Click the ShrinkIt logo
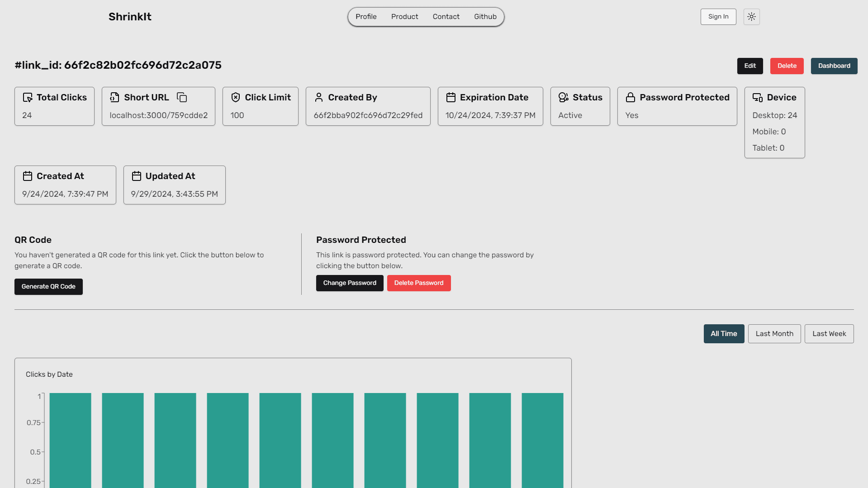The width and height of the screenshot is (868, 488). (x=130, y=17)
